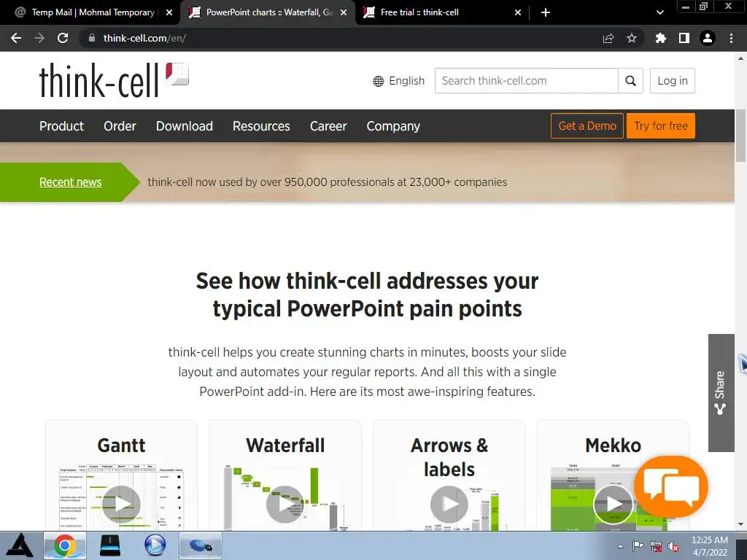Bookmark this page with the star icon
This screenshot has height=560, width=747.
(x=632, y=38)
